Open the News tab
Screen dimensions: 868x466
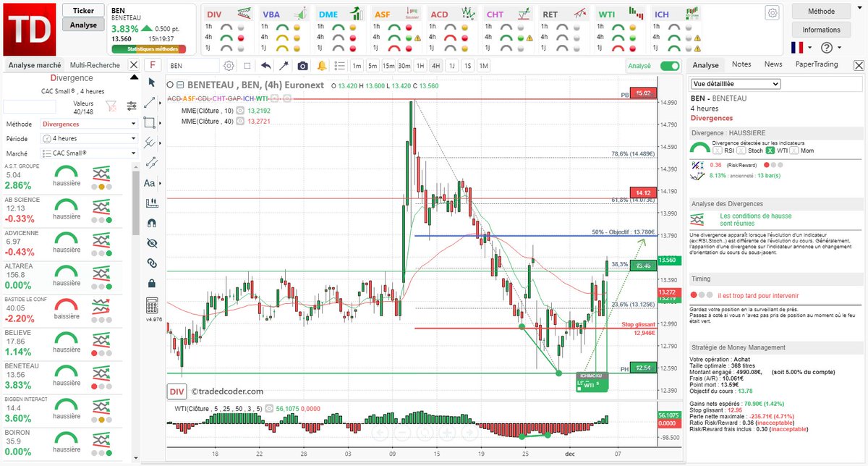pyautogui.click(x=773, y=64)
